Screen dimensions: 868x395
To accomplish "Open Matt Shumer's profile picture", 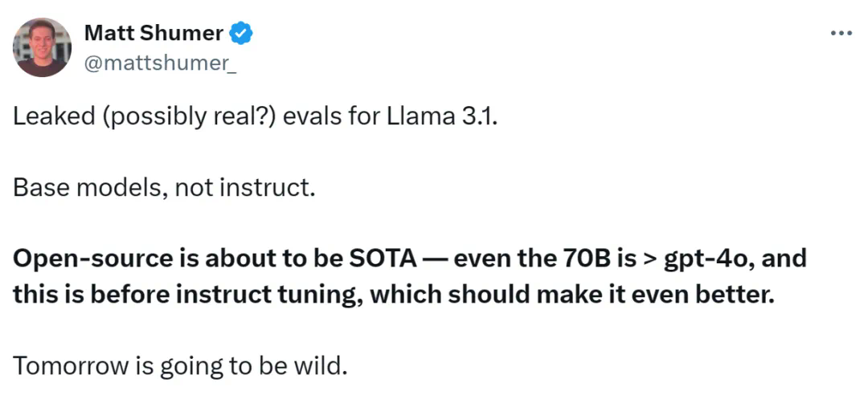I will click(x=43, y=47).
